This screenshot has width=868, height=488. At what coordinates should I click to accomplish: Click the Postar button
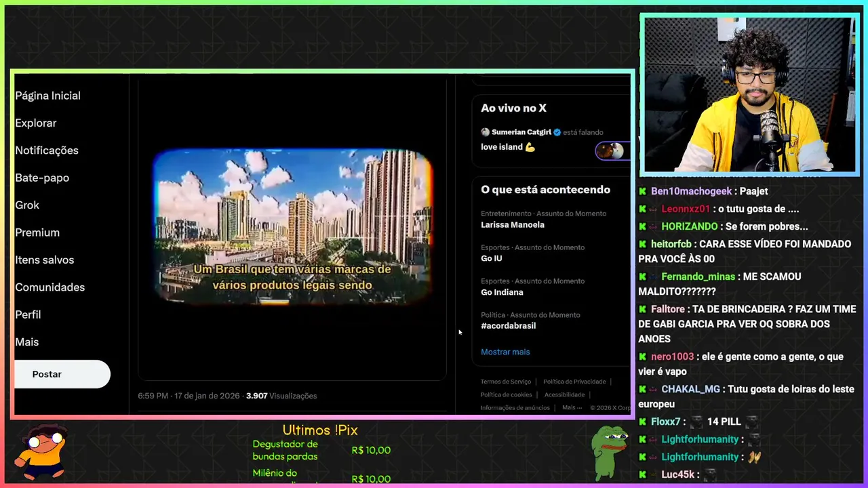[62, 374]
